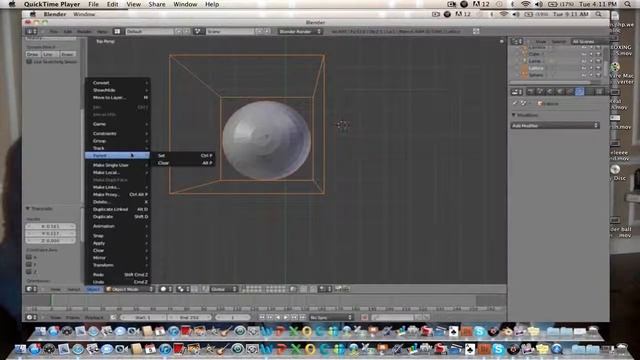The height and width of the screenshot is (360, 640).
Task: Click the record keyframe button in timeline
Action: tap(364, 318)
